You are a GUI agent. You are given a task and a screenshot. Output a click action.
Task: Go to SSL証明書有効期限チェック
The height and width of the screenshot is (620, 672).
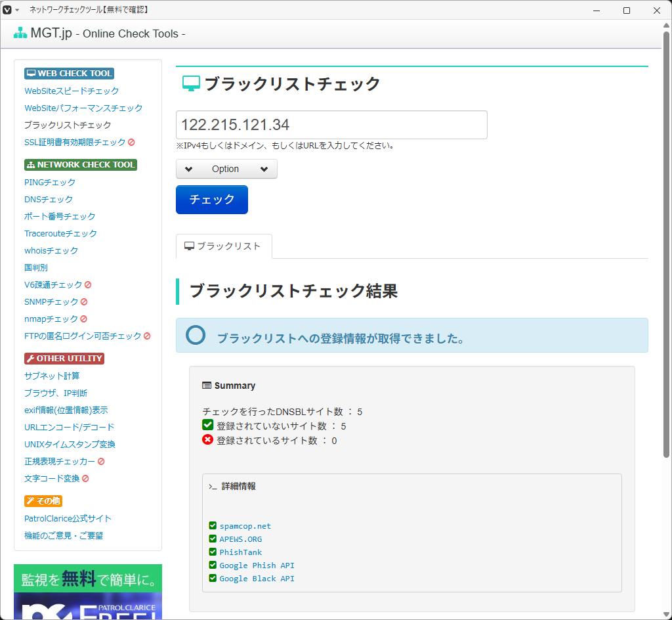pos(75,143)
